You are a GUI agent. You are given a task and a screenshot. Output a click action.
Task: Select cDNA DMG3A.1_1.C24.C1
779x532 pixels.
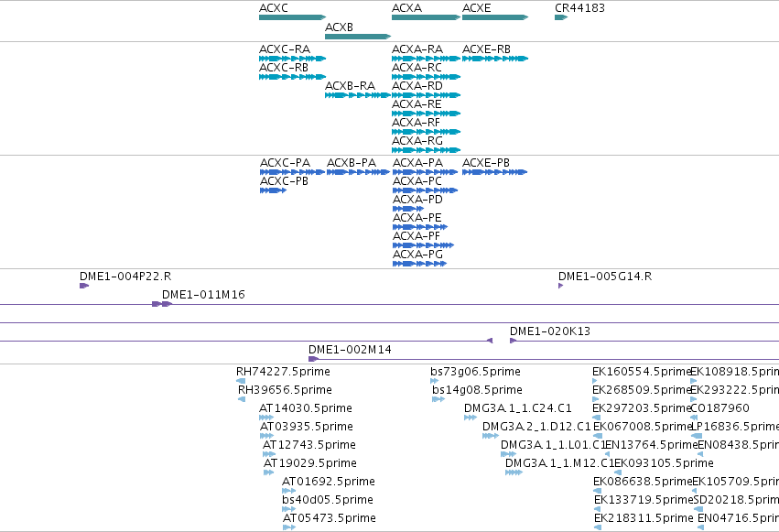pos(471,418)
